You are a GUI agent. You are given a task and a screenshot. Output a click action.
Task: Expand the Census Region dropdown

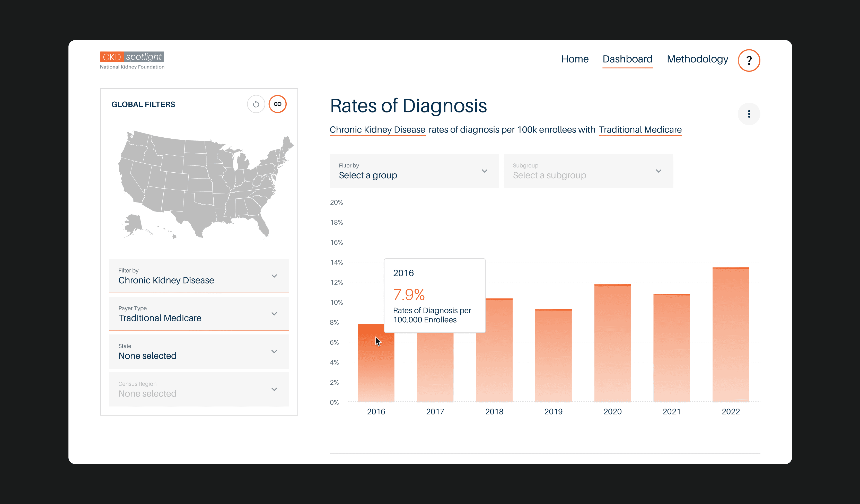(199, 389)
